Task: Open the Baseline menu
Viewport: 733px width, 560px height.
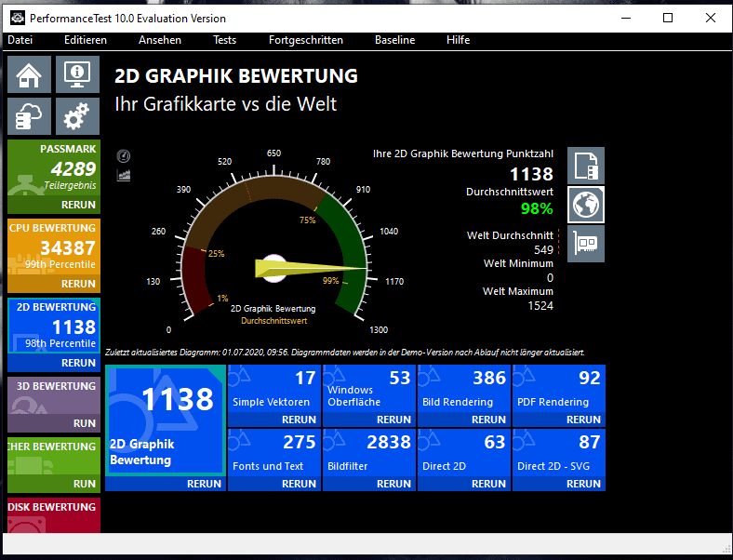Action: (x=395, y=40)
